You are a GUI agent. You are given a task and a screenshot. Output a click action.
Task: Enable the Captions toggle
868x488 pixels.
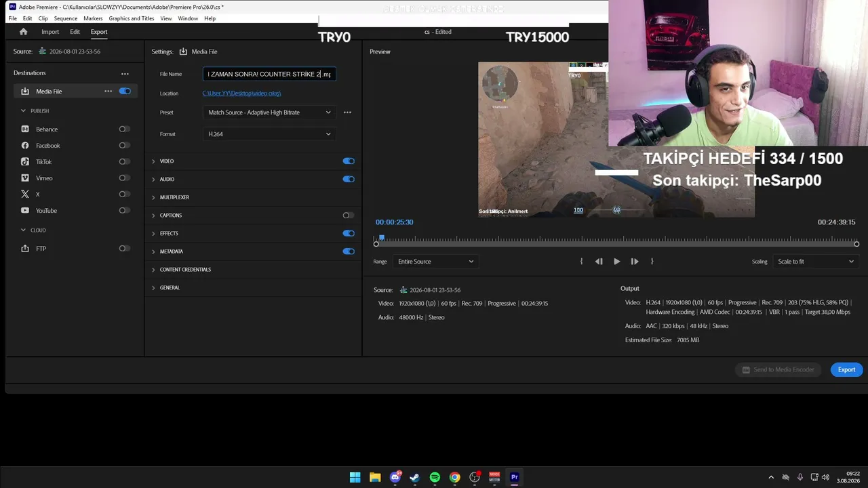[348, 216]
